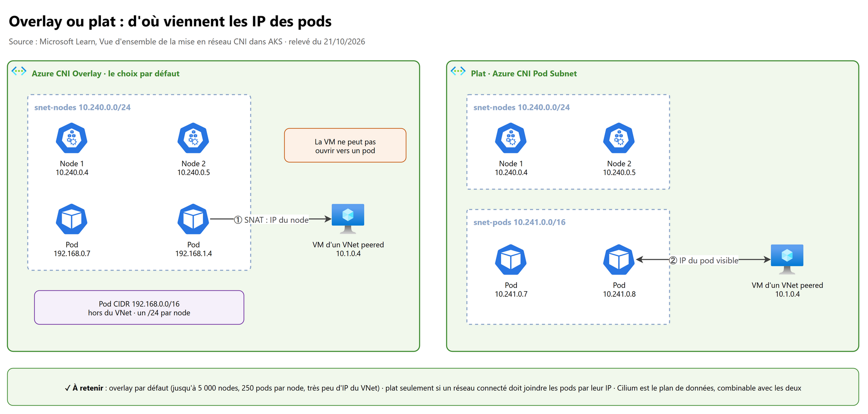Click the 'Pod 192.168.1.4' text label
868x414 pixels.
[x=193, y=249]
